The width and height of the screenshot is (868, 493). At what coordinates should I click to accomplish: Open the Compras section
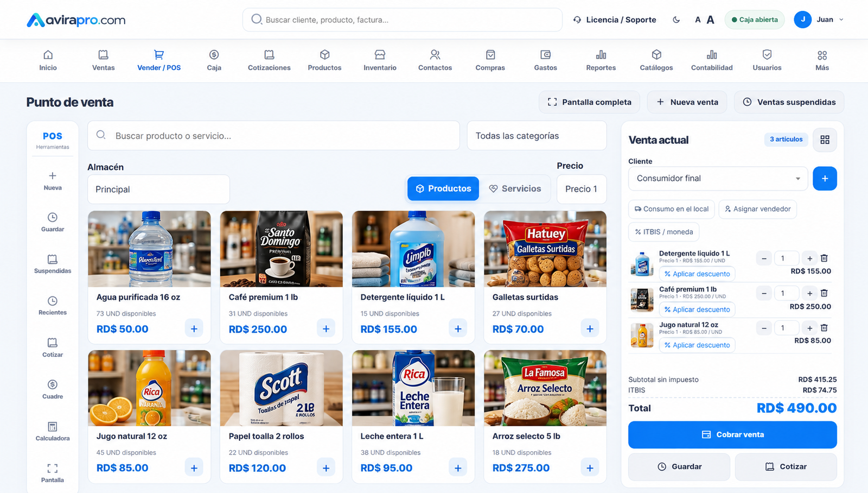pos(490,60)
